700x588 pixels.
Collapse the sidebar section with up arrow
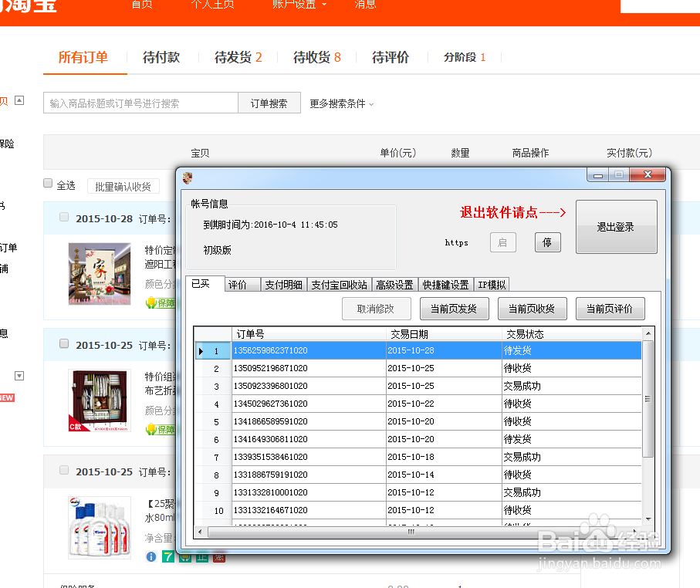click(19, 100)
